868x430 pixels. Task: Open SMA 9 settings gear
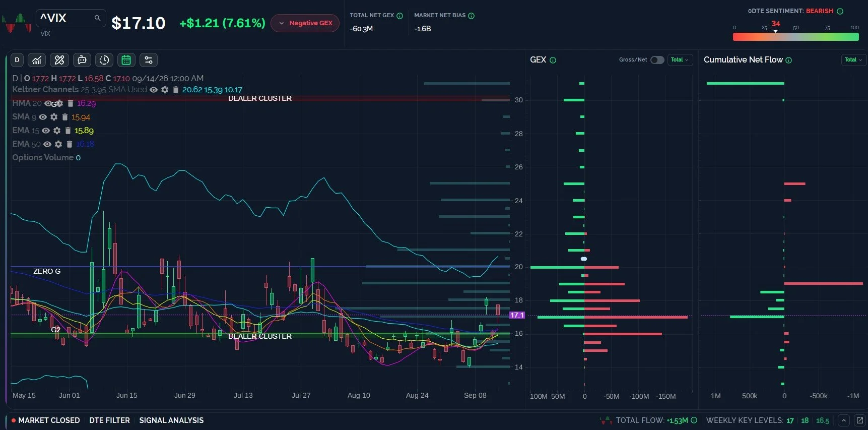(54, 117)
